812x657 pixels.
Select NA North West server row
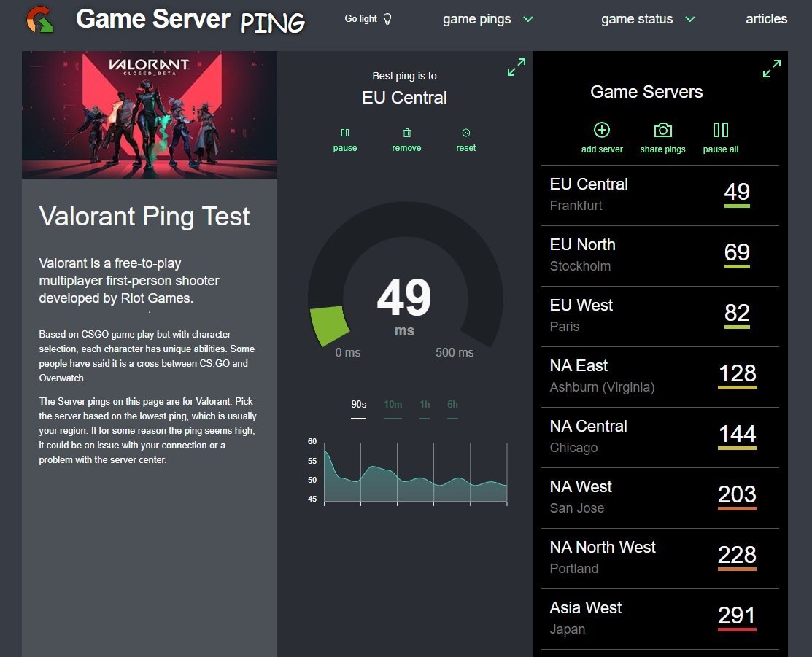coord(660,559)
